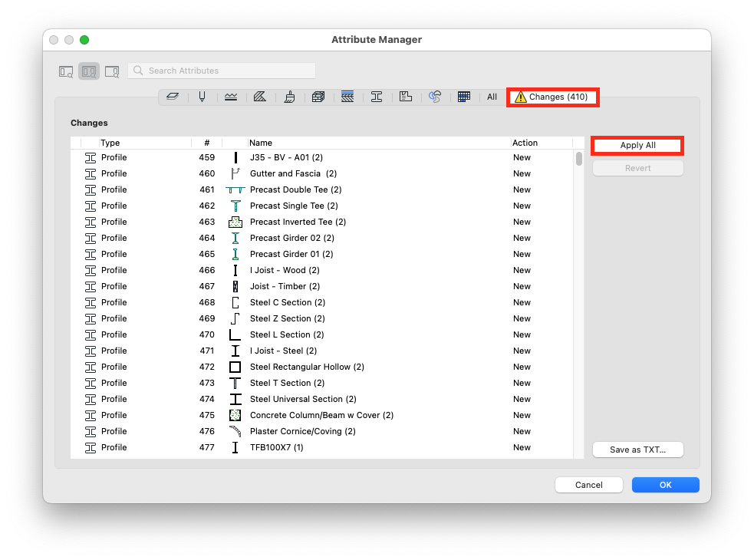The width and height of the screenshot is (754, 560).
Task: Click the green zoom window button
Action: (84, 40)
